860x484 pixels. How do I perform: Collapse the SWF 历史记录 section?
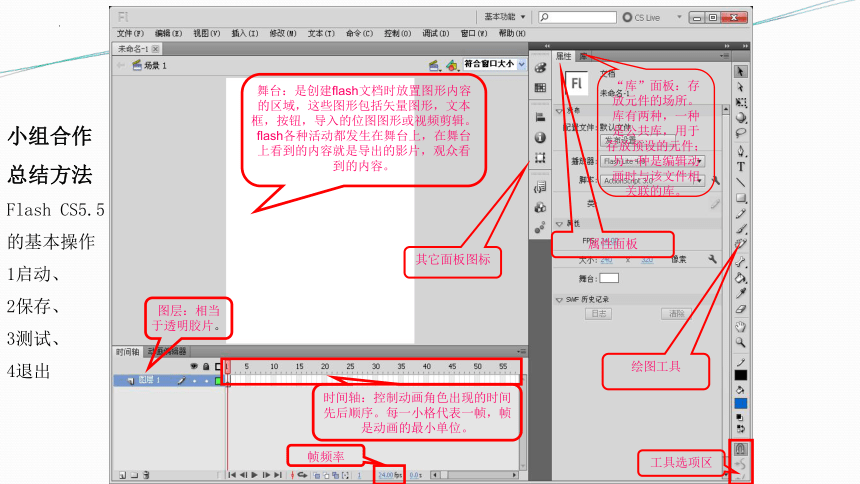click(x=559, y=300)
